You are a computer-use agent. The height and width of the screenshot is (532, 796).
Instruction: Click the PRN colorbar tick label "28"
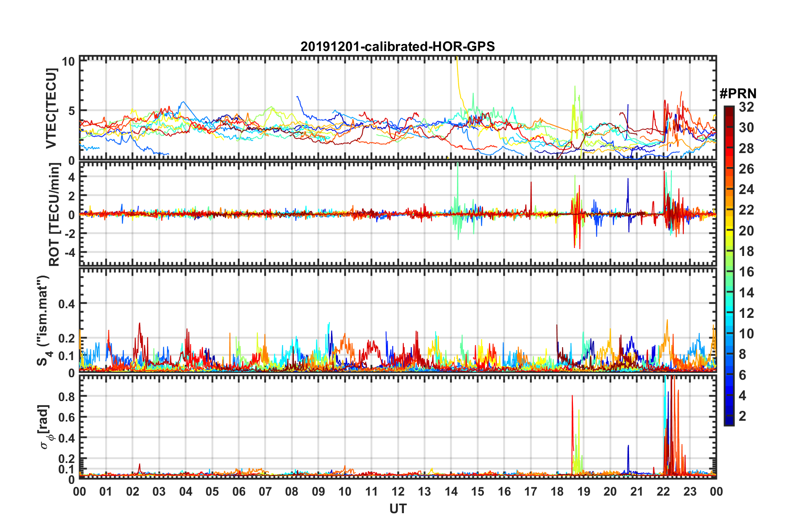[746, 148]
